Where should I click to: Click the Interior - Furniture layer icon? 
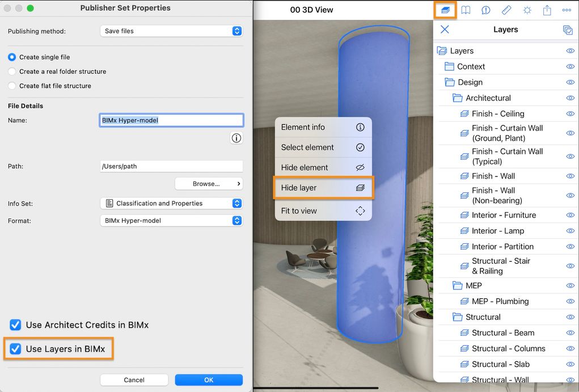click(x=464, y=215)
